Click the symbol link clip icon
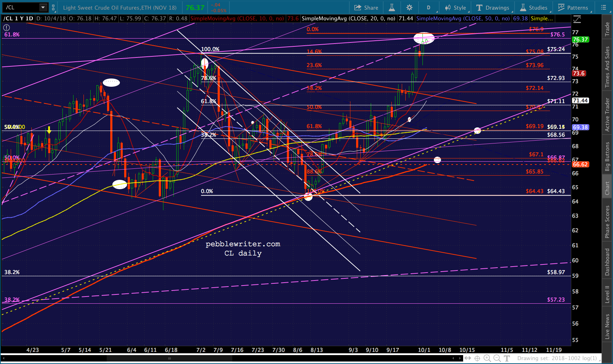This screenshot has height=364, width=613. (54, 7)
